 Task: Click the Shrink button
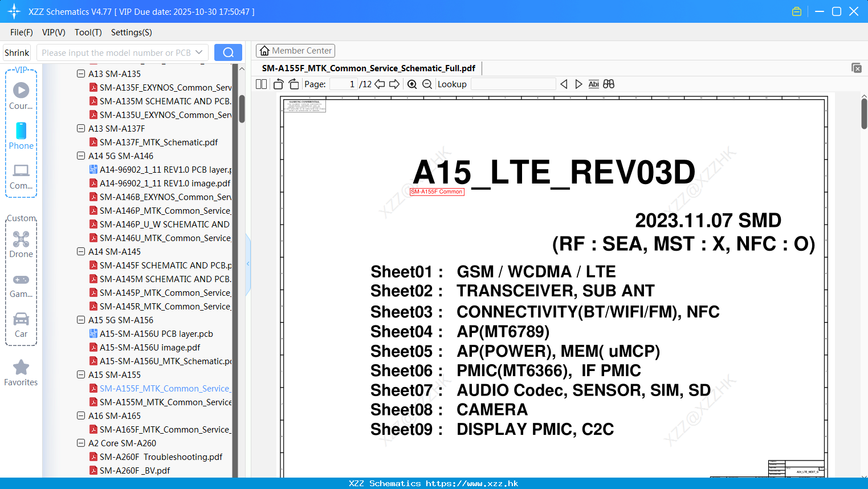[x=17, y=52]
